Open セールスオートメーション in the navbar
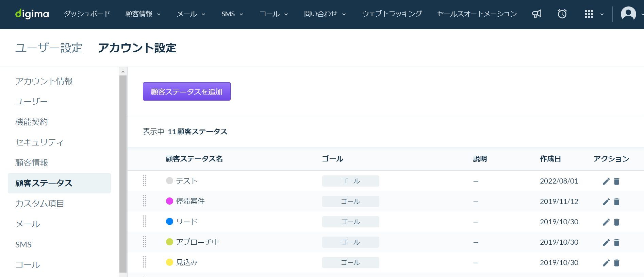Image resolution: width=644 pixels, height=277 pixels. point(477,14)
